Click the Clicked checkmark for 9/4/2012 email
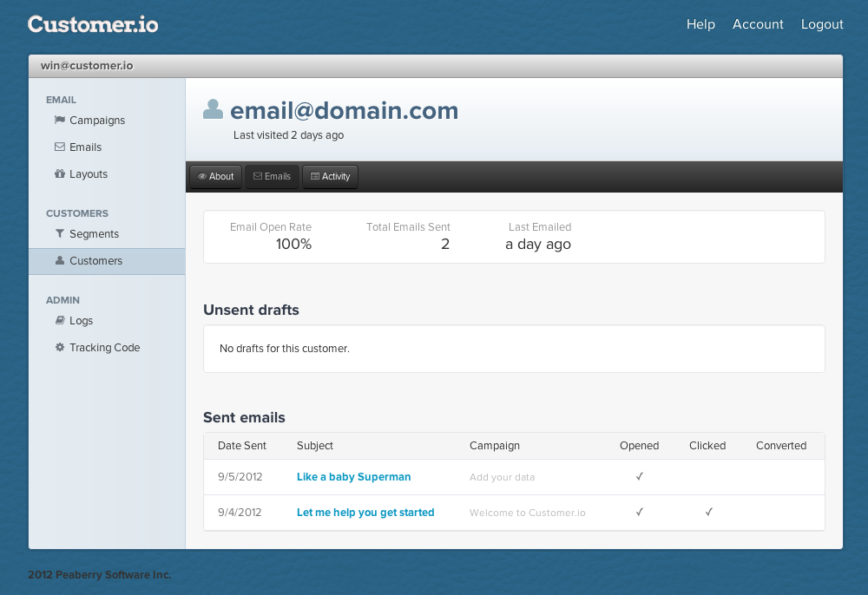The height and width of the screenshot is (595, 868). click(708, 512)
